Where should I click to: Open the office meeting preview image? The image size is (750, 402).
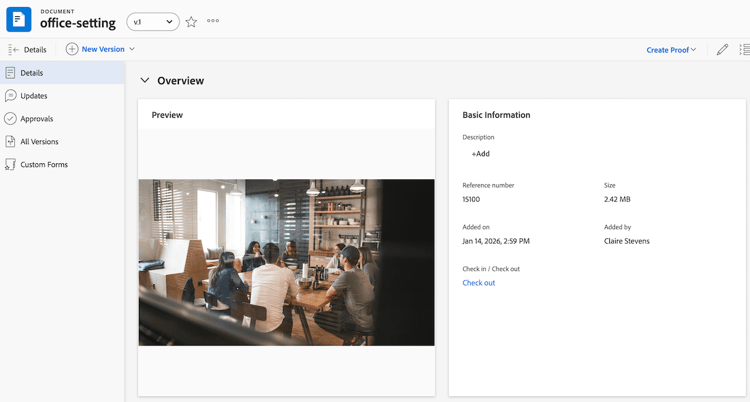pyautogui.click(x=287, y=262)
